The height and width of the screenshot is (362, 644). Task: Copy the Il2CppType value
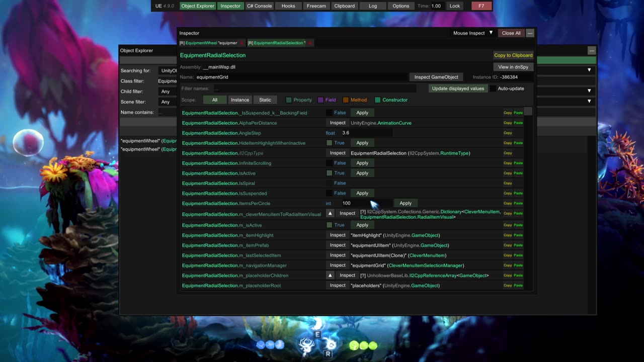point(508,153)
